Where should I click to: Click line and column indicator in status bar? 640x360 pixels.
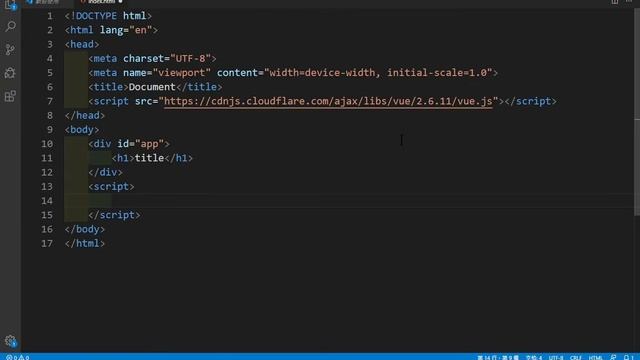coord(498,357)
